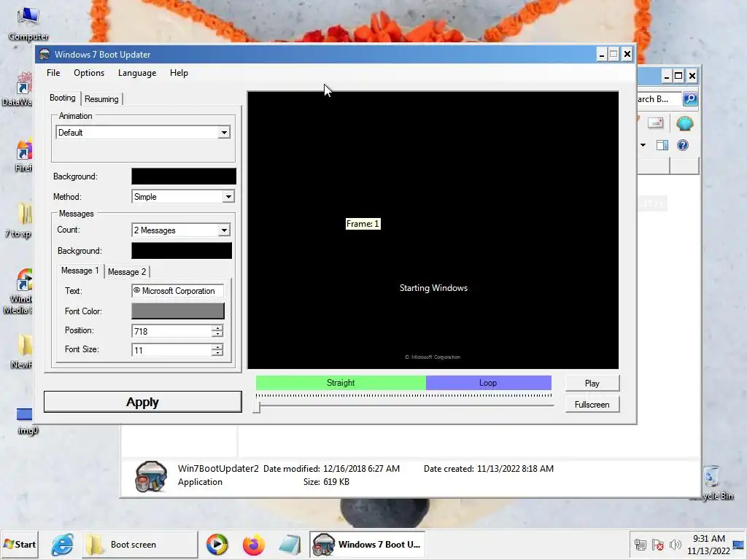The width and height of the screenshot is (747, 560).
Task: Click the Apply button
Action: tap(142, 402)
